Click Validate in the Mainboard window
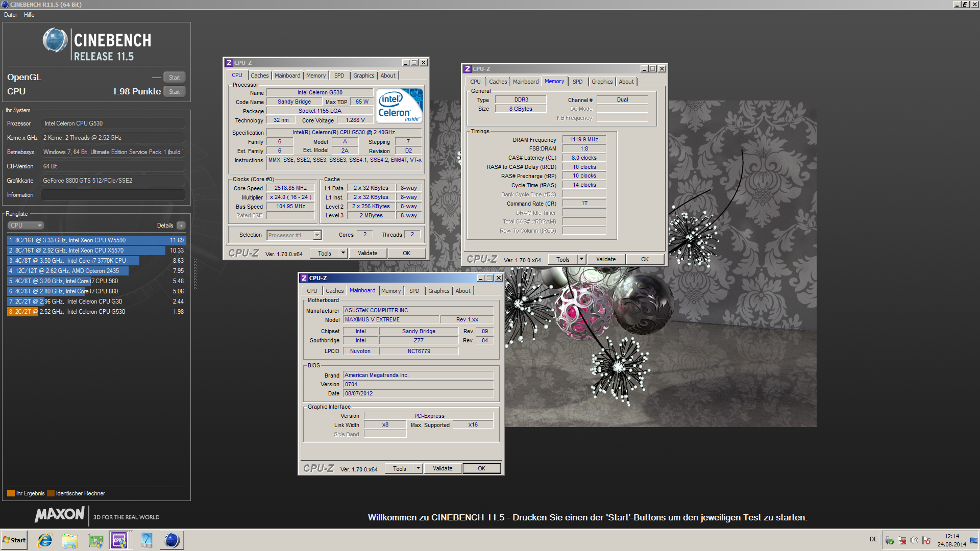980x551 pixels. pyautogui.click(x=443, y=469)
